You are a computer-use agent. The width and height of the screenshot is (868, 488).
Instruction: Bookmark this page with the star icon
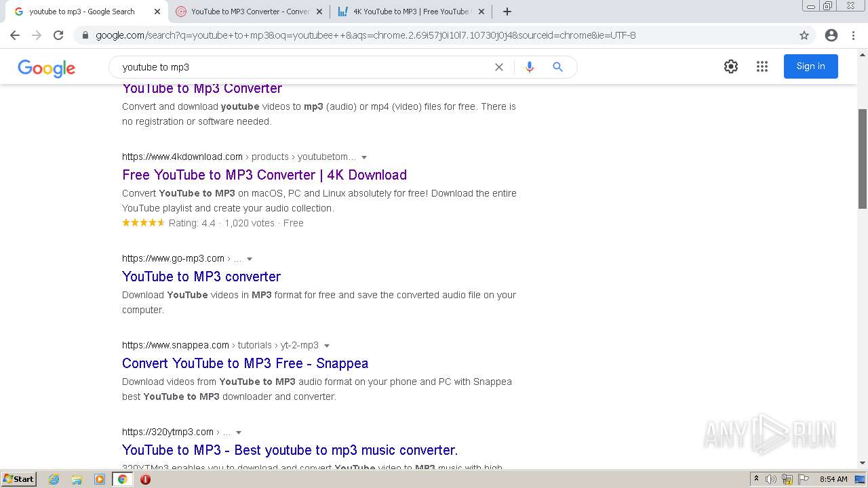pos(804,35)
